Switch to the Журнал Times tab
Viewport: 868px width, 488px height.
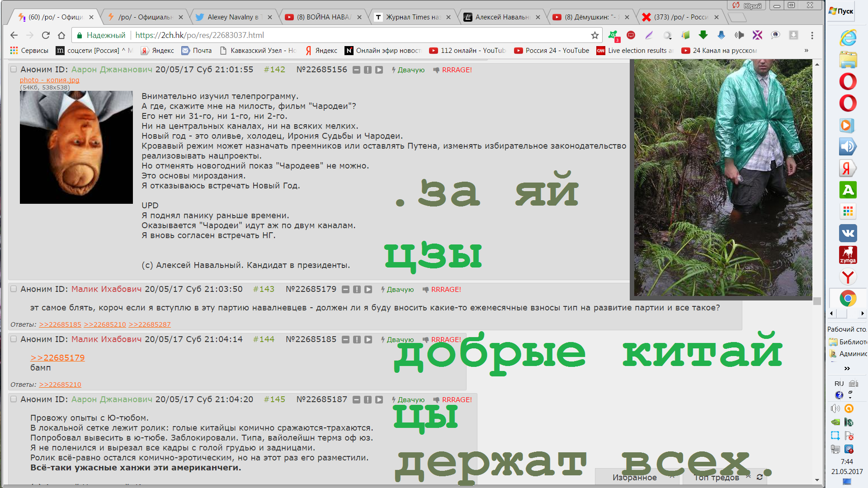[x=412, y=17]
